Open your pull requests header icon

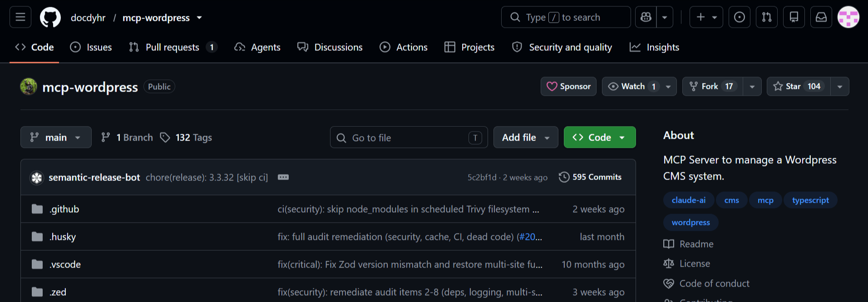pyautogui.click(x=767, y=17)
